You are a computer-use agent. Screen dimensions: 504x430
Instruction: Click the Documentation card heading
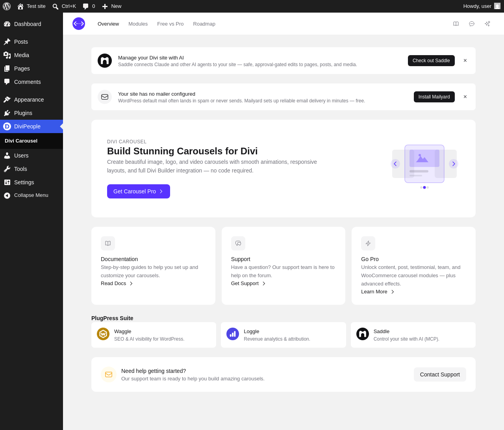tap(119, 259)
